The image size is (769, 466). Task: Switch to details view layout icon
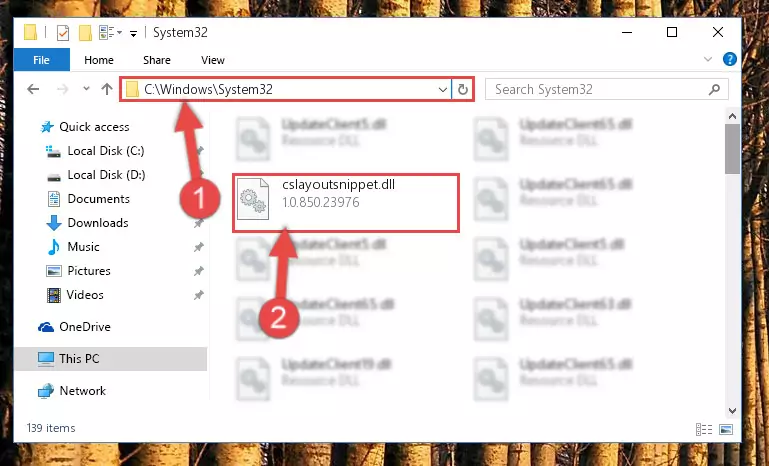click(x=704, y=429)
